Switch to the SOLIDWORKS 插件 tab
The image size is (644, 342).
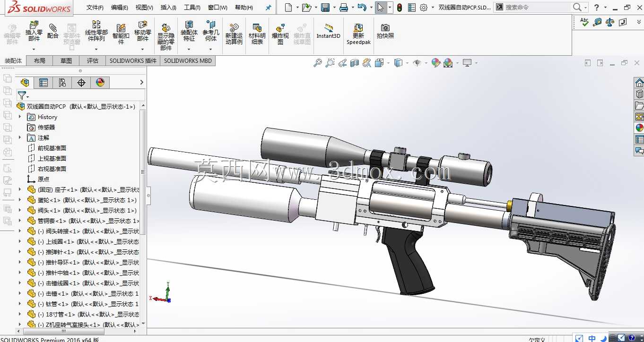133,60
